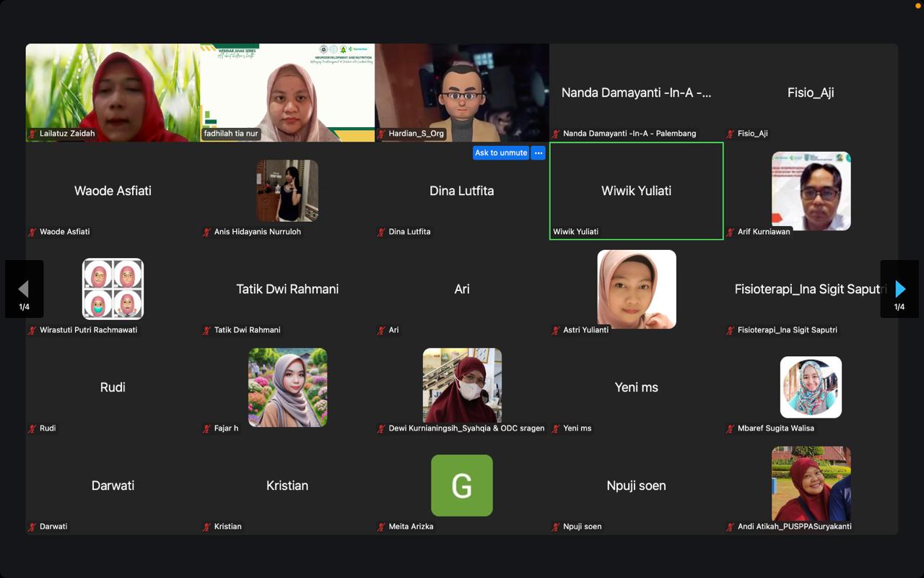Go to the next gallery page arrow

click(x=899, y=289)
